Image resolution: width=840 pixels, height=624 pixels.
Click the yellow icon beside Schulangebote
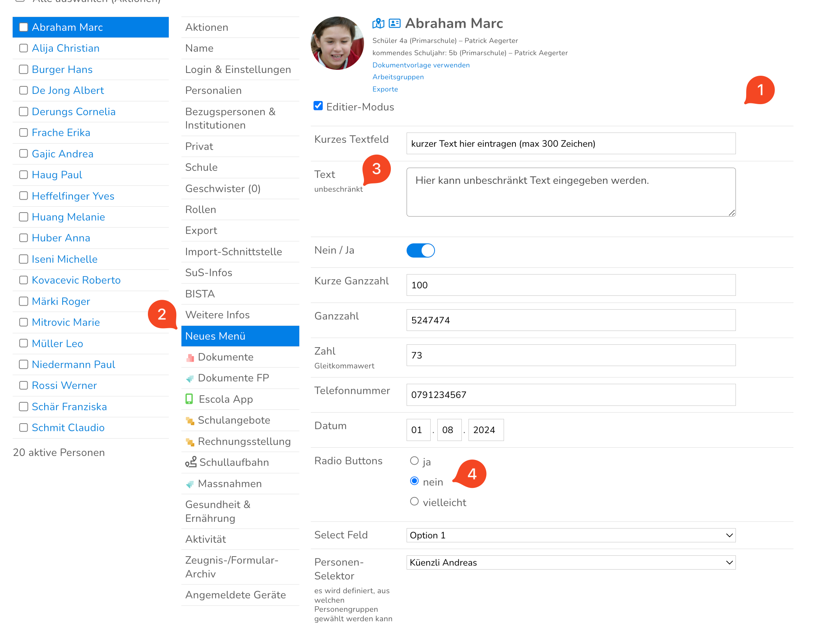click(190, 421)
